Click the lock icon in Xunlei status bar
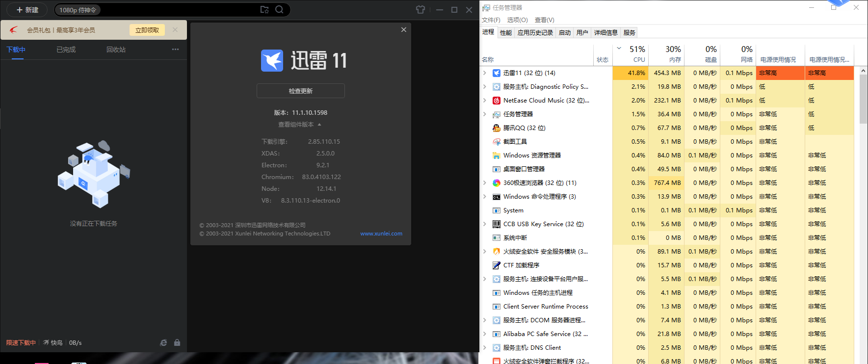 (x=177, y=343)
